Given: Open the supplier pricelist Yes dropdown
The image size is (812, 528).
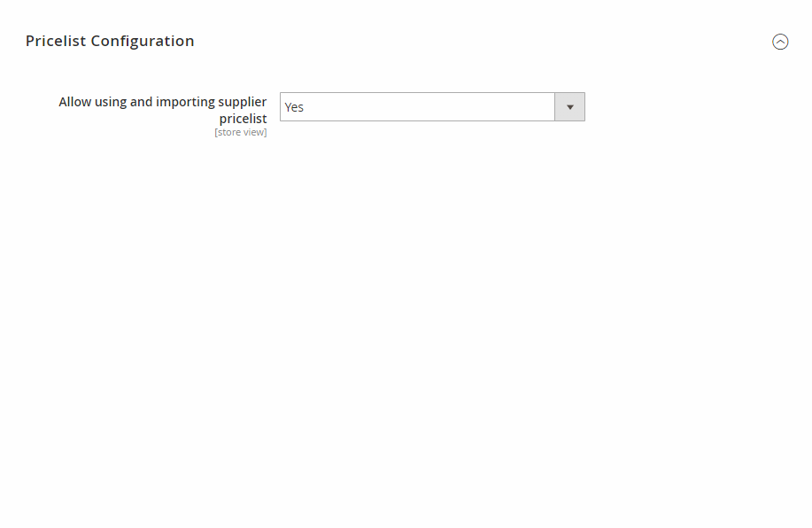Looking at the screenshot, I should tap(432, 106).
